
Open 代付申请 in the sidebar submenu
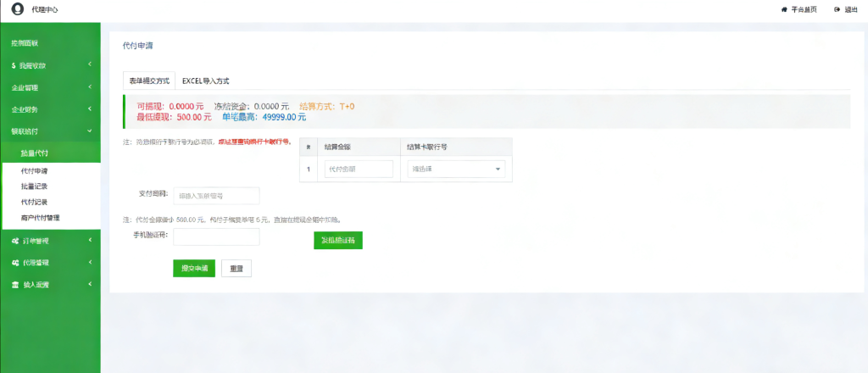coord(34,171)
